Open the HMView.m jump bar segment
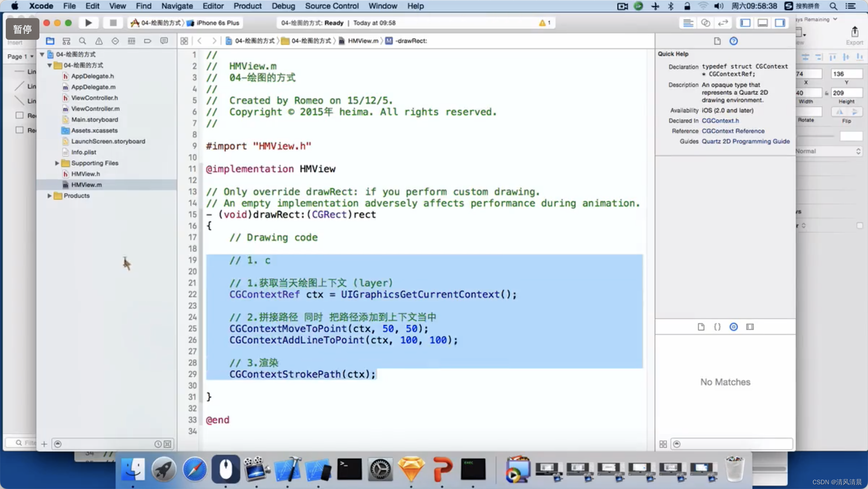 (x=359, y=41)
